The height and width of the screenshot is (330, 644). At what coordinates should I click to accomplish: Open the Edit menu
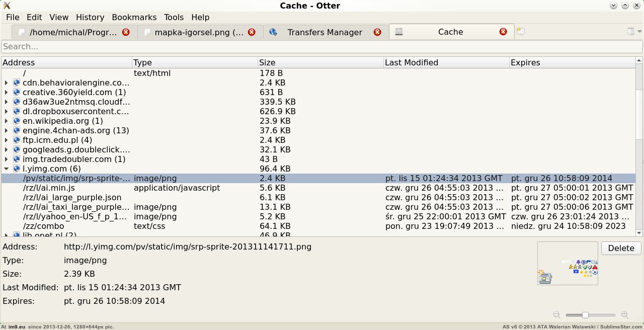click(34, 17)
